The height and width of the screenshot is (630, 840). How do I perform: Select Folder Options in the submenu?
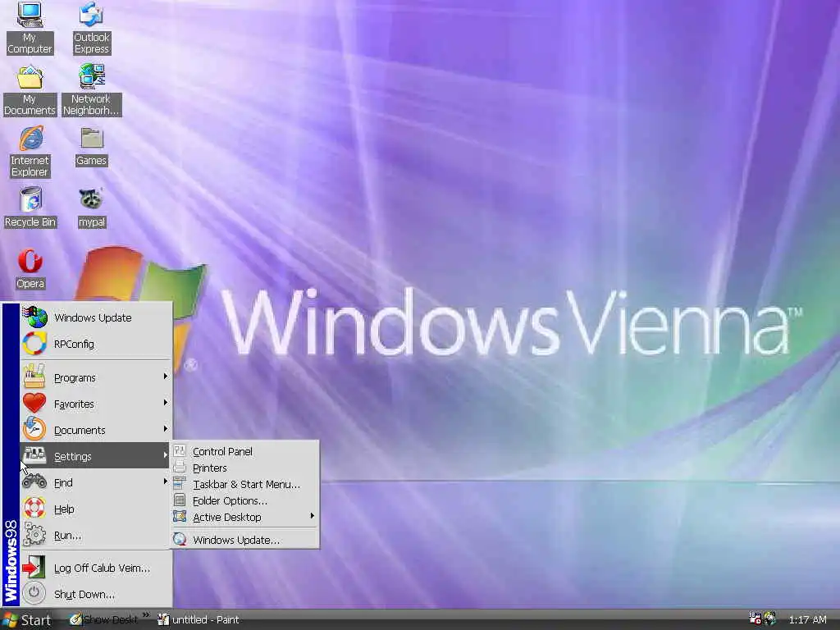[245, 501]
